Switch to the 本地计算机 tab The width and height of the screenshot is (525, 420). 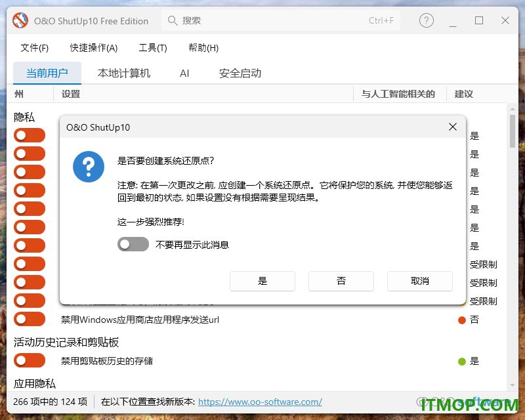point(124,73)
